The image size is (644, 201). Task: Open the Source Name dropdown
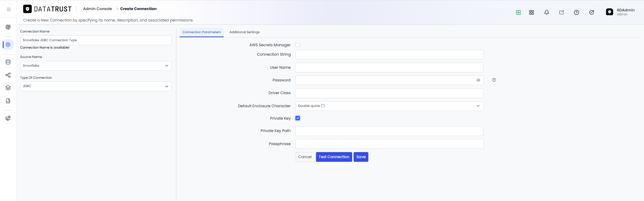(96, 66)
